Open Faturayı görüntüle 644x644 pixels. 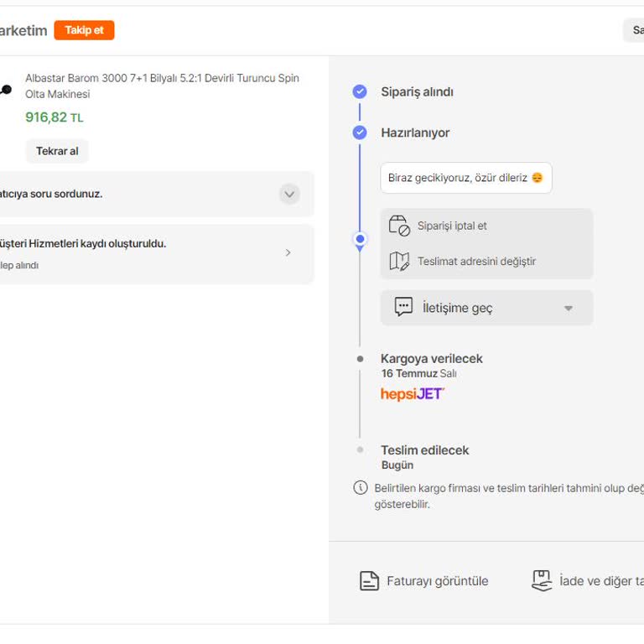[x=438, y=581]
